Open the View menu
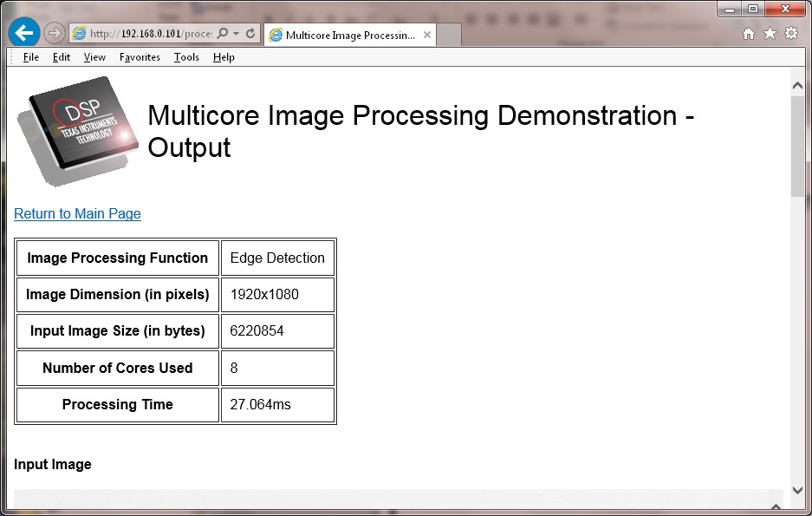Image resolution: width=812 pixels, height=516 pixels. 94,57
